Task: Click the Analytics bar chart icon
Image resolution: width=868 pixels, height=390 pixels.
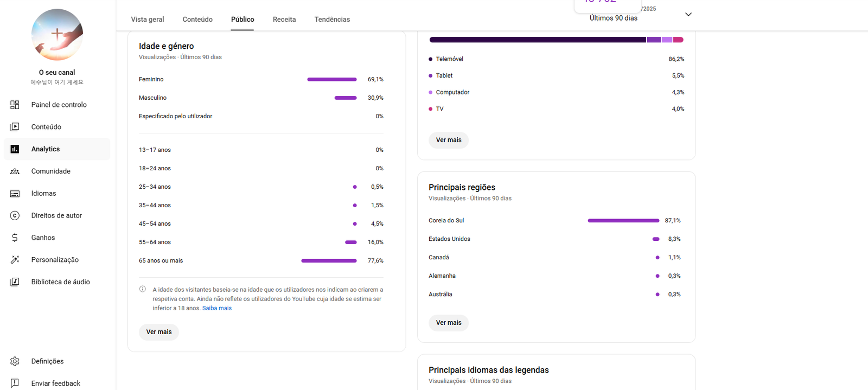Action: [x=15, y=149]
